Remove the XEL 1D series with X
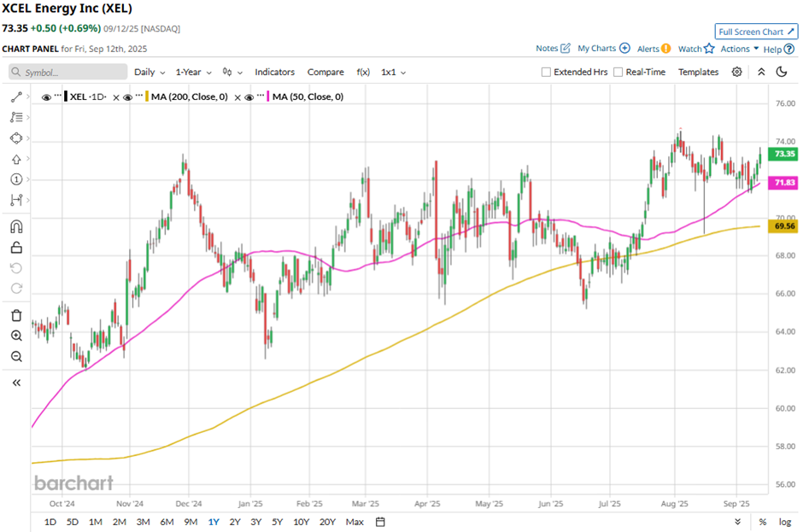Image resolution: width=803 pixels, height=532 pixels. tap(116, 97)
